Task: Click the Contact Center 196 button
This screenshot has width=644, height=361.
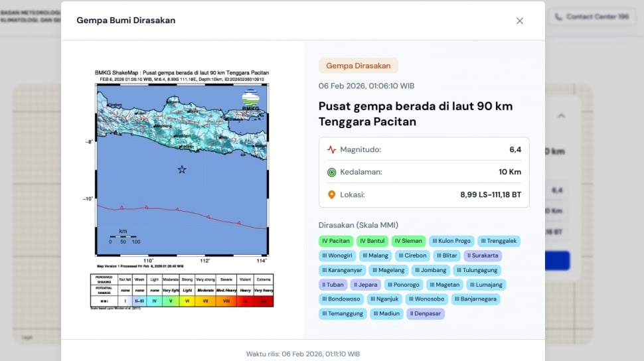Action: [591, 17]
